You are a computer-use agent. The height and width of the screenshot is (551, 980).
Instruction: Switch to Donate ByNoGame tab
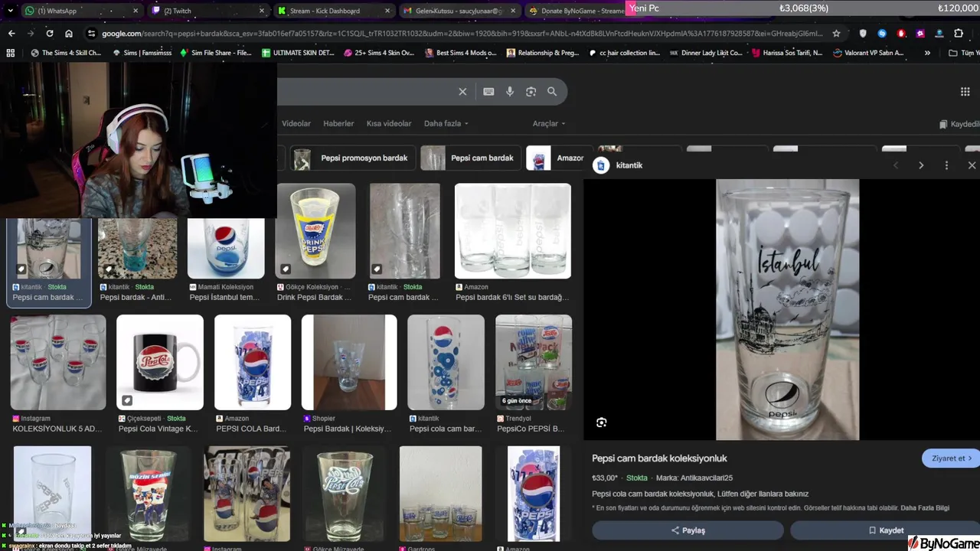click(576, 11)
